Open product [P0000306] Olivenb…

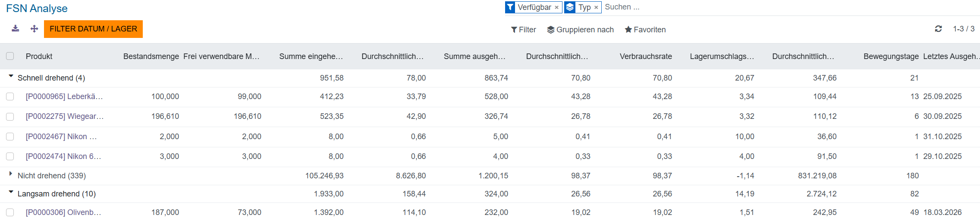pyautogui.click(x=63, y=212)
